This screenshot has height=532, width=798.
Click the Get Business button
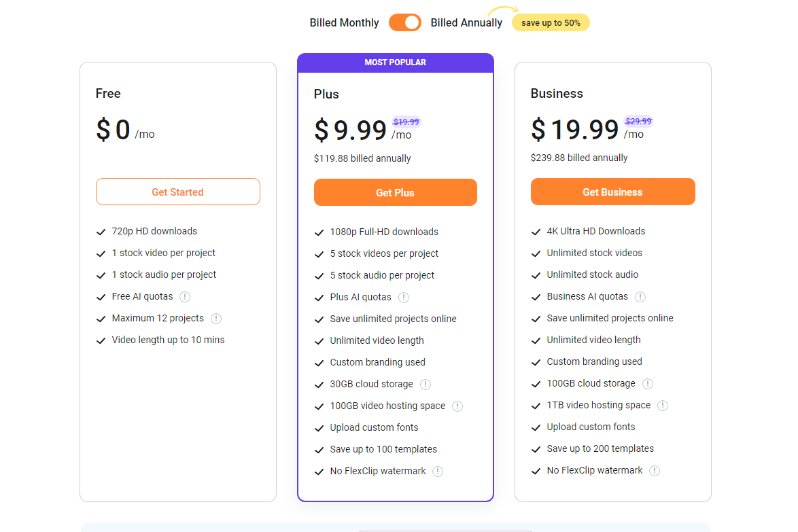pyautogui.click(x=612, y=192)
